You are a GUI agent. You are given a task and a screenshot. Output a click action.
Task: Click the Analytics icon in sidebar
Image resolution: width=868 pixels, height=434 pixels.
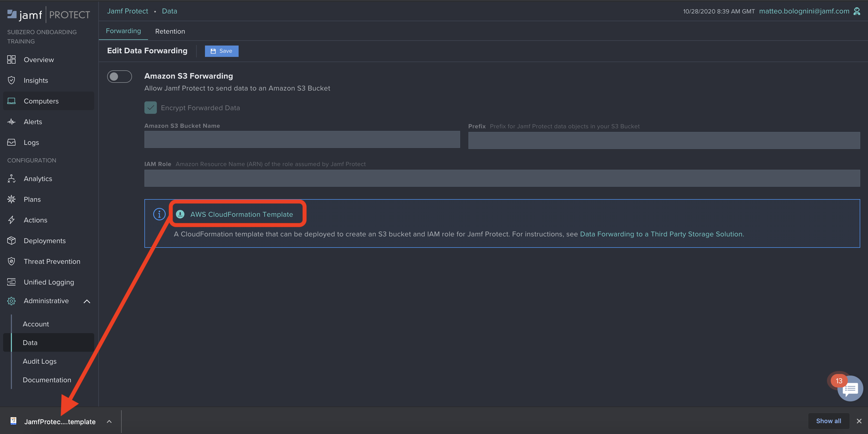click(11, 178)
